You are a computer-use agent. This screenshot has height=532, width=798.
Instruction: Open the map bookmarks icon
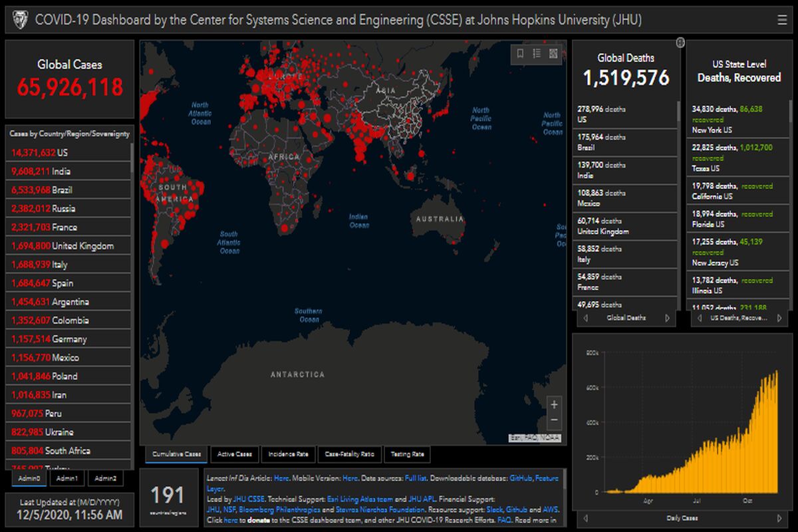(x=520, y=54)
